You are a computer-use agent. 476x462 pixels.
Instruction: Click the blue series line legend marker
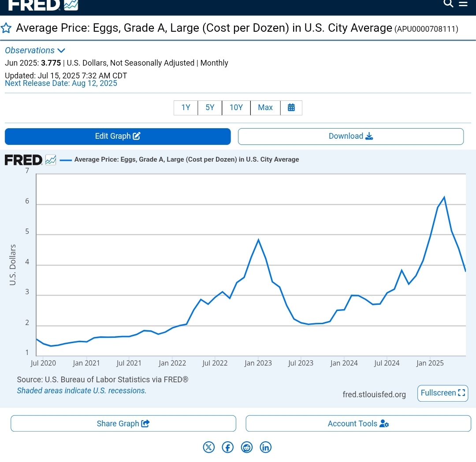(66, 160)
